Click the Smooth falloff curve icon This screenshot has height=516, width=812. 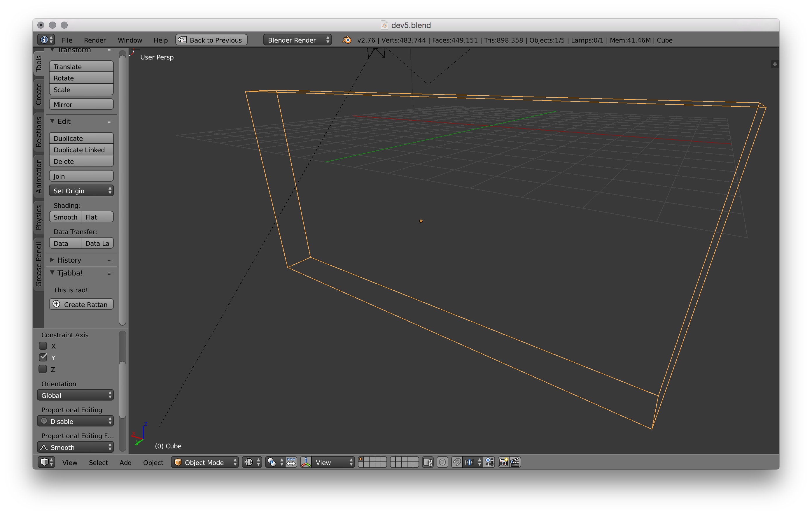point(44,447)
